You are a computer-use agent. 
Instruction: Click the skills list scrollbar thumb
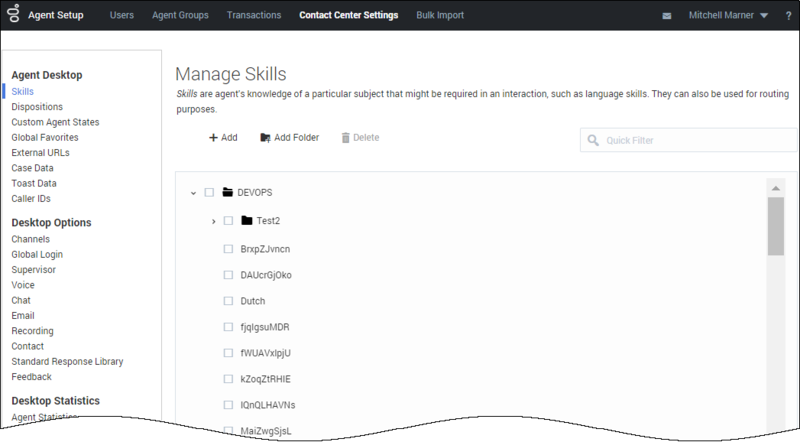click(x=775, y=226)
